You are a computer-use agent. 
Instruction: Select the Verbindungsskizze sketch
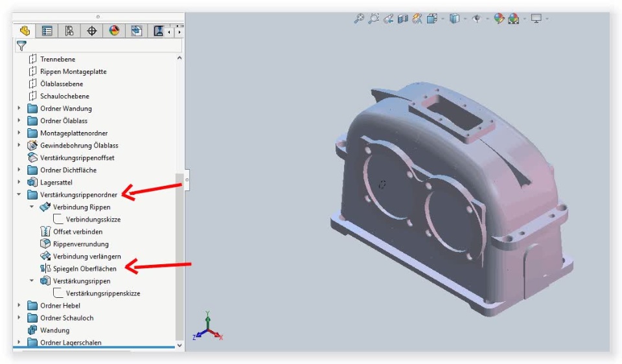[93, 220]
